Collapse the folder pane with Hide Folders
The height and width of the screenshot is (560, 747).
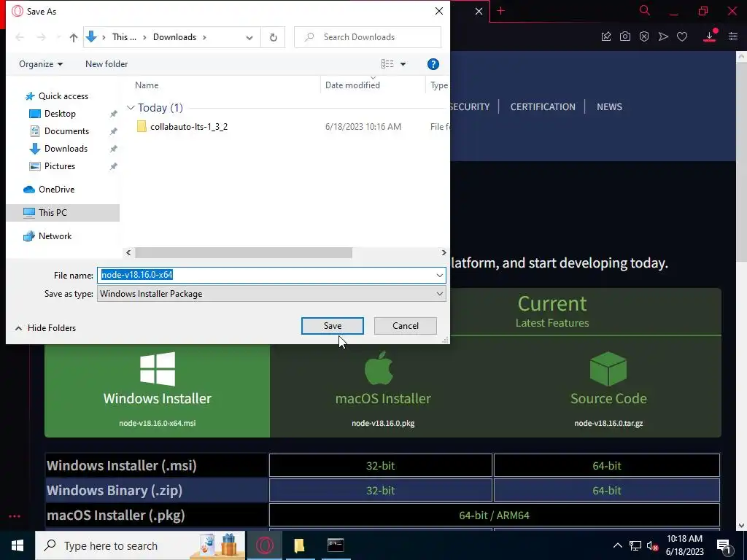click(46, 328)
